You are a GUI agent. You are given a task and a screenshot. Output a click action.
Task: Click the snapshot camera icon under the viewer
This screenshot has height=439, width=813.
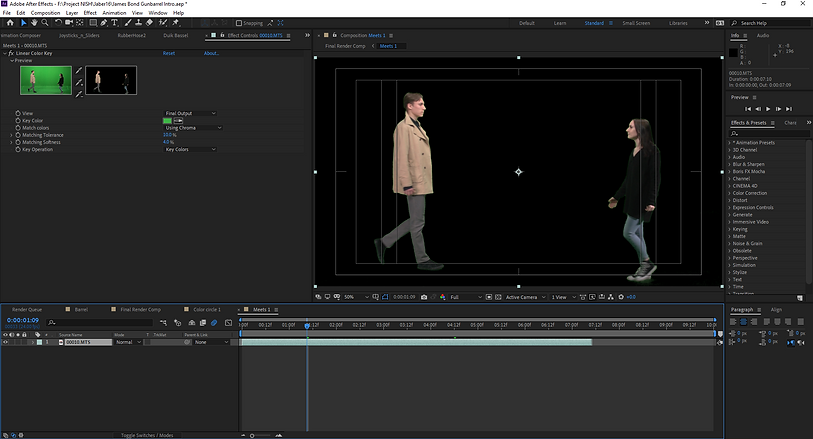pyautogui.click(x=424, y=297)
